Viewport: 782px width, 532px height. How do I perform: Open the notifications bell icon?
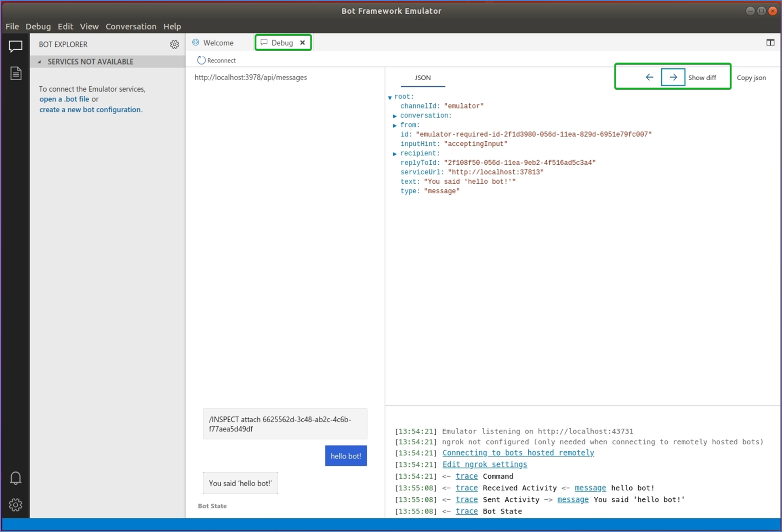(15, 478)
